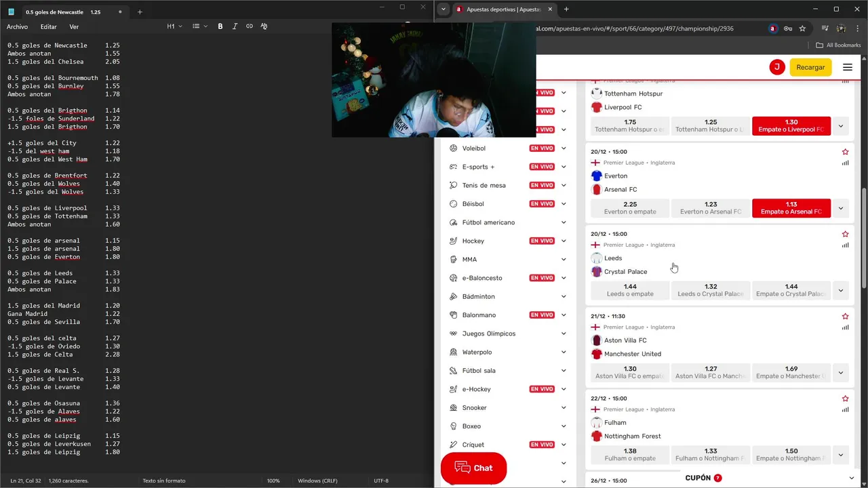This screenshot has height=488, width=868.
Task: Open the Editar menu
Action: point(48,26)
